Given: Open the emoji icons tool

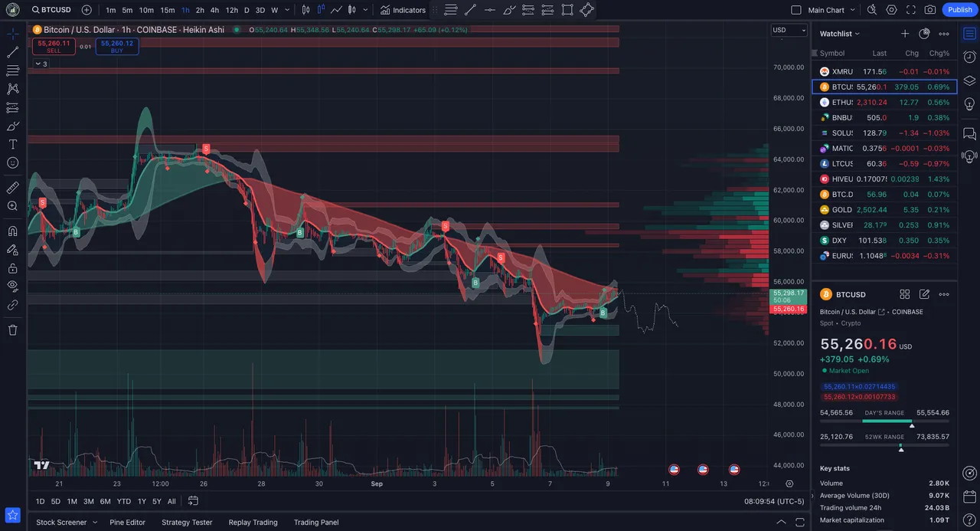Looking at the screenshot, I should tap(12, 163).
